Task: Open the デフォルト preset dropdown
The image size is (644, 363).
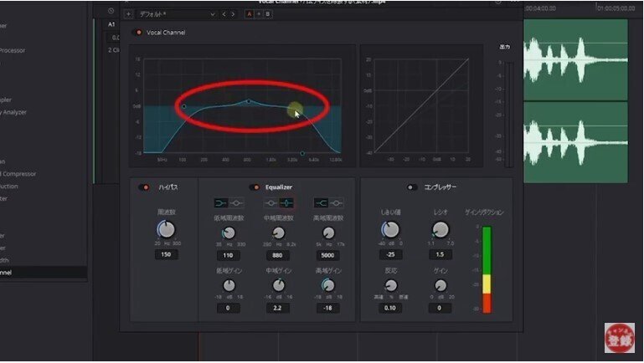Action: click(177, 14)
